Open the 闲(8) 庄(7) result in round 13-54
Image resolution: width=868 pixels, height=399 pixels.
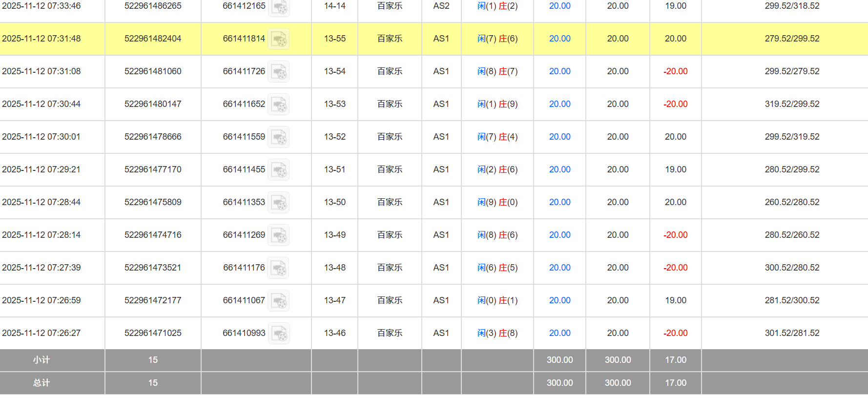point(497,71)
